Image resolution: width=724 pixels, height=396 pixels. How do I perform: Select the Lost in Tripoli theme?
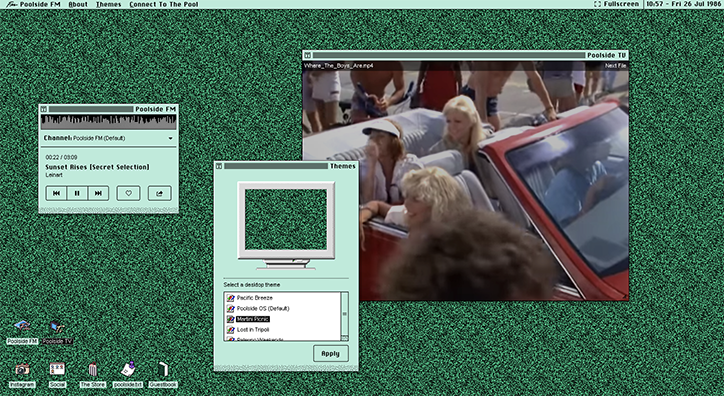click(x=253, y=330)
